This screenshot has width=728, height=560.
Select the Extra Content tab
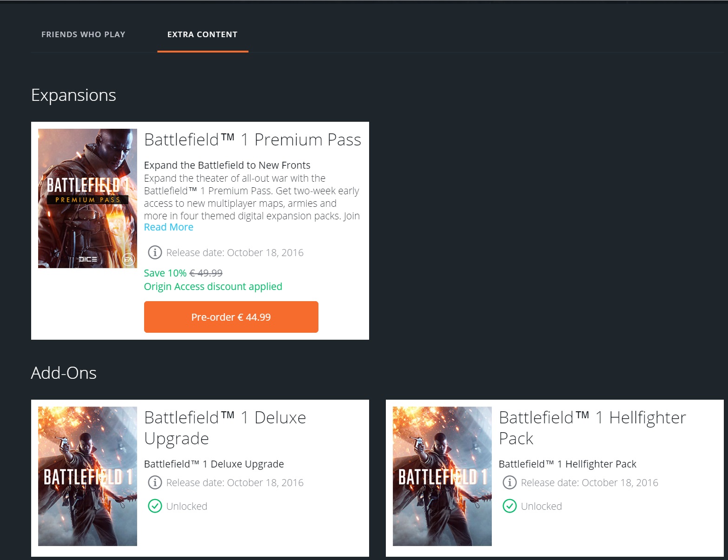202,34
